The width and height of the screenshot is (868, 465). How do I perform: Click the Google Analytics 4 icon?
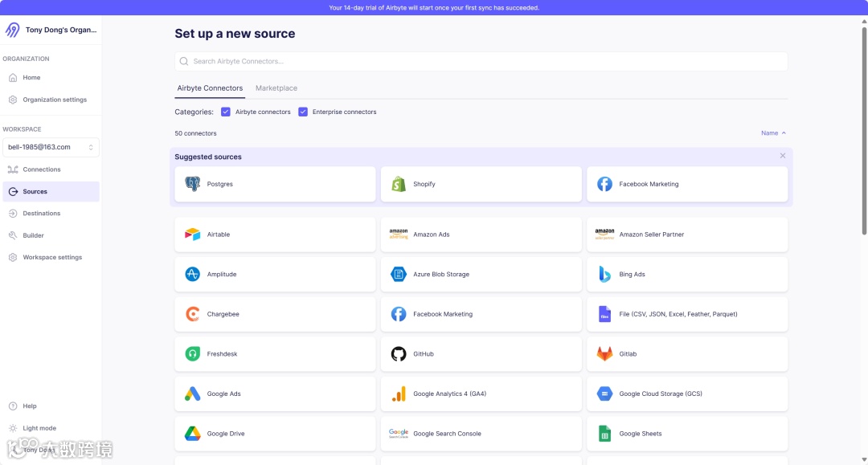coord(399,394)
